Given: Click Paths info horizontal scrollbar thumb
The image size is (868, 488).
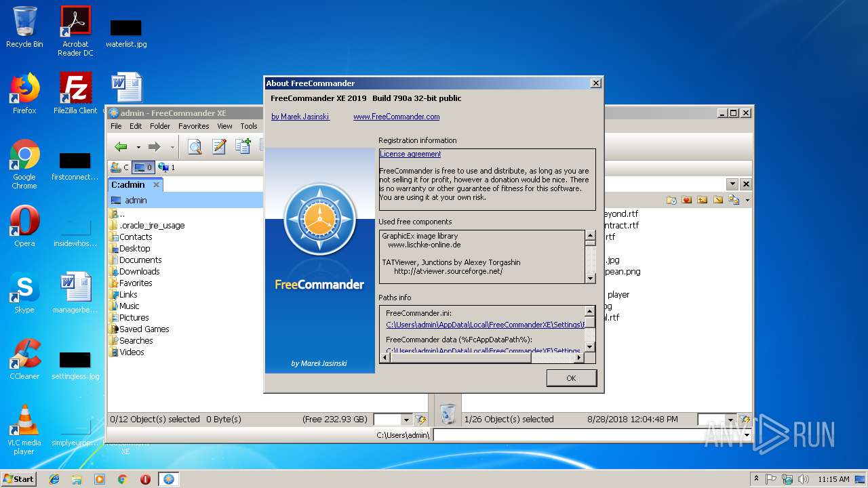Looking at the screenshot, I should (462, 358).
